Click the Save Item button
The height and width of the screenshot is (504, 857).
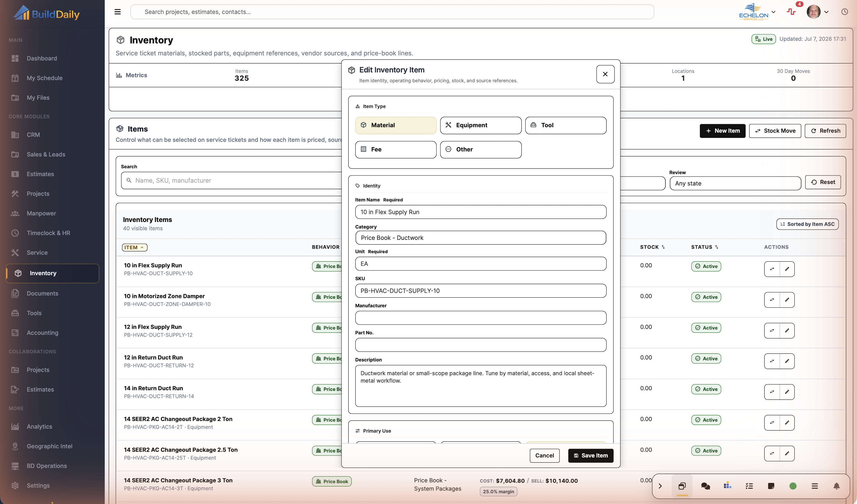pos(591,455)
